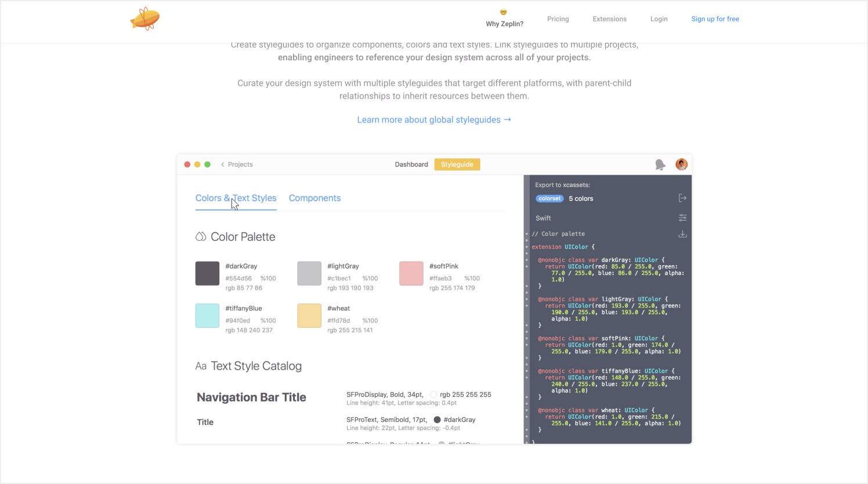The width and height of the screenshot is (868, 484).
Task: Select the Styleguide tab
Action: tap(457, 165)
